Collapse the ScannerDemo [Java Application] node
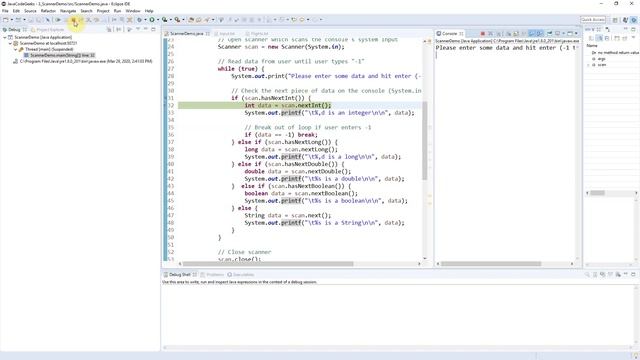This screenshot has width=640, height=360. click(x=5, y=37)
